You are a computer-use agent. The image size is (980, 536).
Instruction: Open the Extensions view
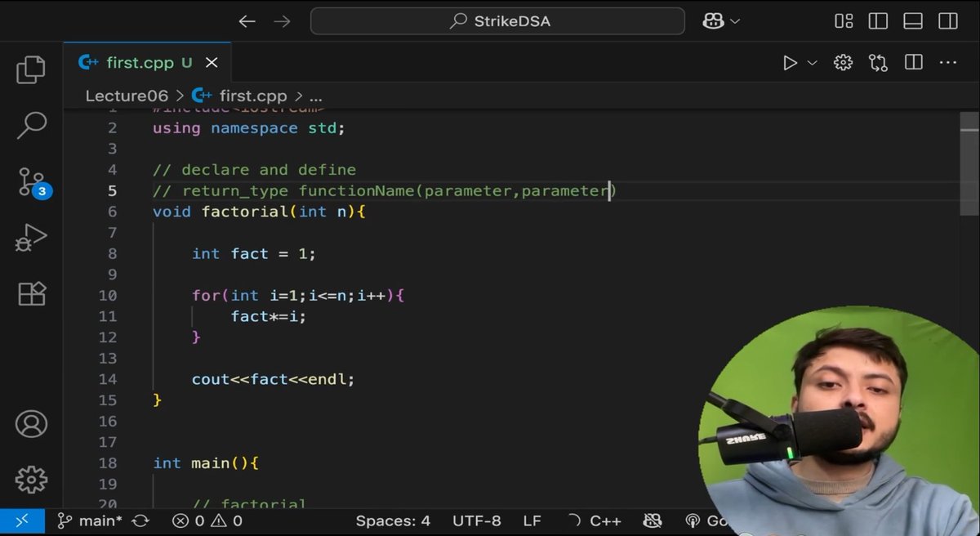click(31, 293)
